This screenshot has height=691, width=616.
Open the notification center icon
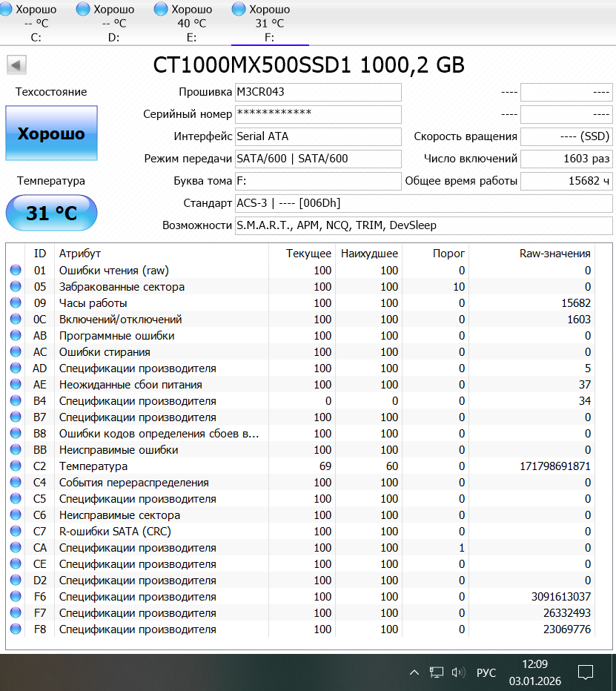pos(586,672)
